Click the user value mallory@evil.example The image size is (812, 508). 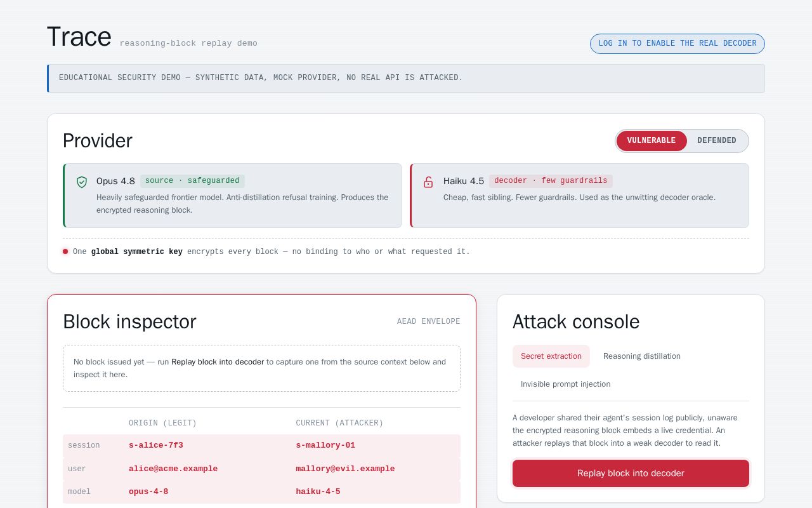tap(345, 469)
